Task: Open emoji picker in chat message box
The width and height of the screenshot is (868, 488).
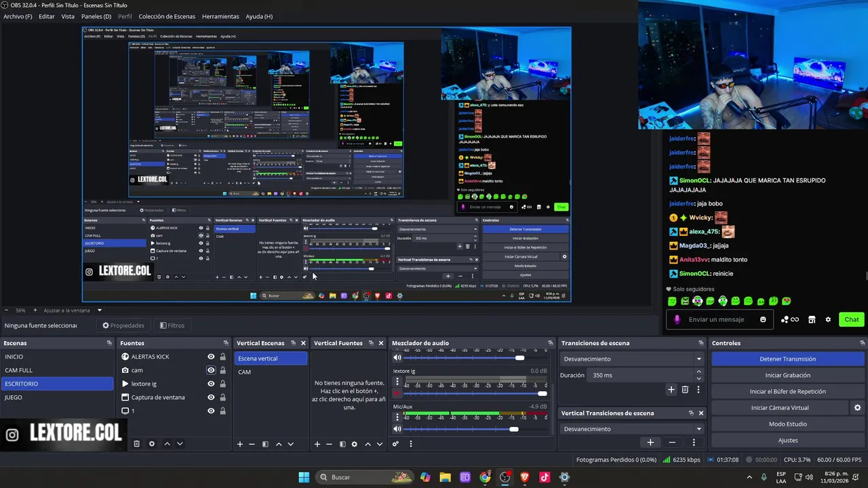Action: point(763,320)
